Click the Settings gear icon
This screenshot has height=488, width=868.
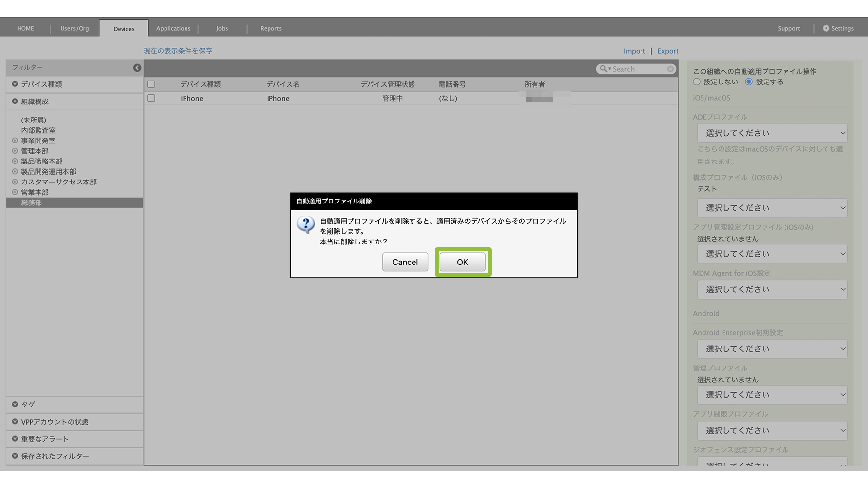coord(826,28)
